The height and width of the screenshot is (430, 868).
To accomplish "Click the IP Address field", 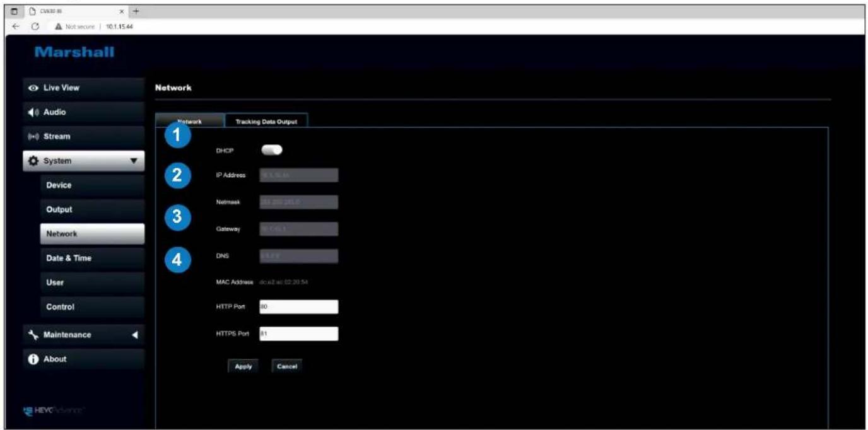I will pyautogui.click(x=298, y=175).
